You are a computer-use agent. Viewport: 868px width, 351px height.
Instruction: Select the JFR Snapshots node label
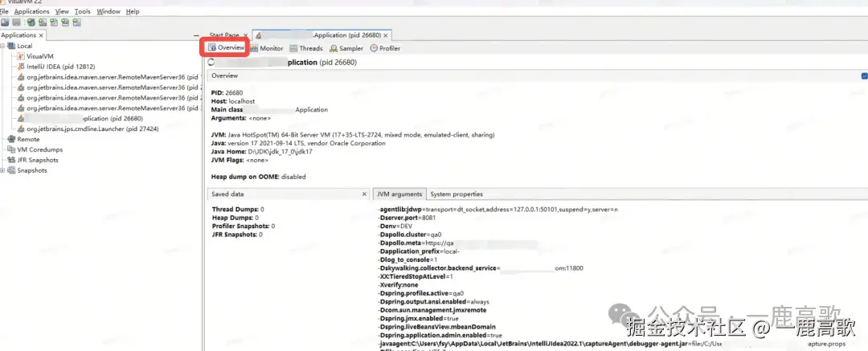38,160
